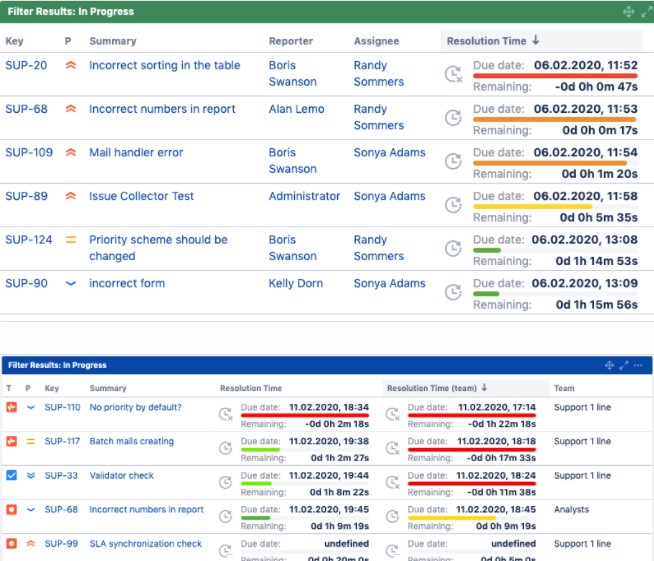
Task: Open the Administrator reporter link
Action: [x=304, y=196]
